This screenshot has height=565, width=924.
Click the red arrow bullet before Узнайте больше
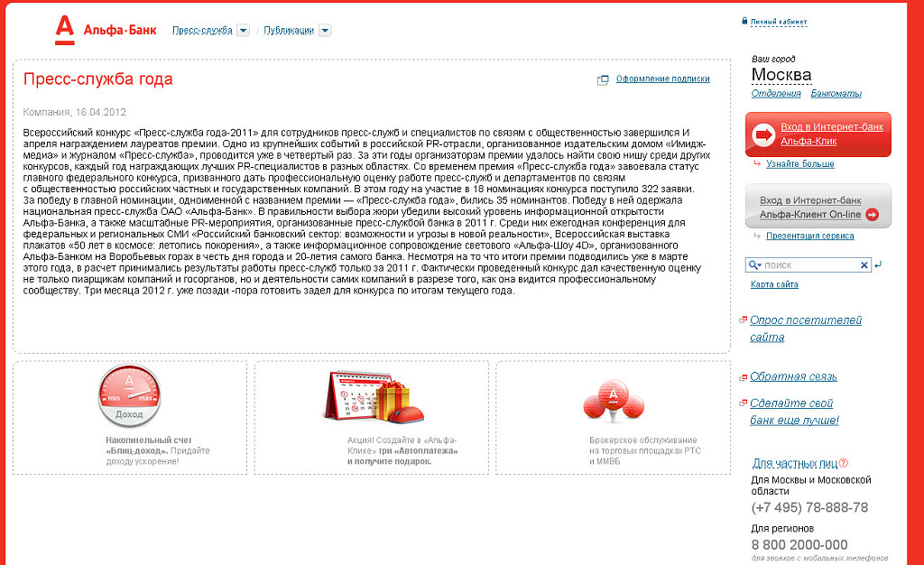757,163
